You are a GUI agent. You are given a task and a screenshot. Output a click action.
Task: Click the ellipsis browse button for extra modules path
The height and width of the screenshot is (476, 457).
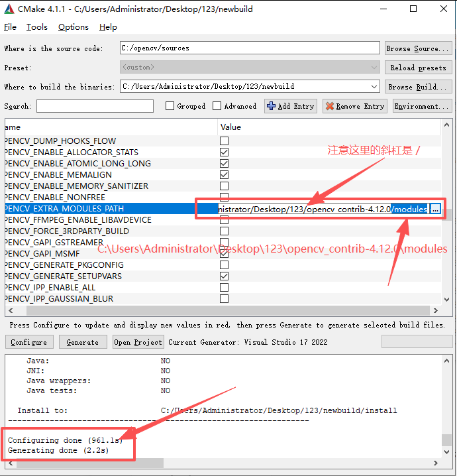point(435,209)
